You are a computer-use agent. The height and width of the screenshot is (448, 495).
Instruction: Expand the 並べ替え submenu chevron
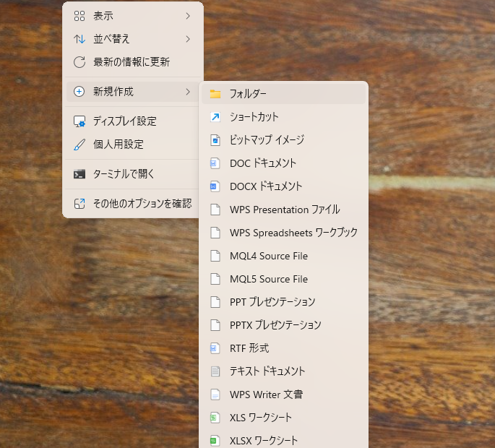coord(188,39)
